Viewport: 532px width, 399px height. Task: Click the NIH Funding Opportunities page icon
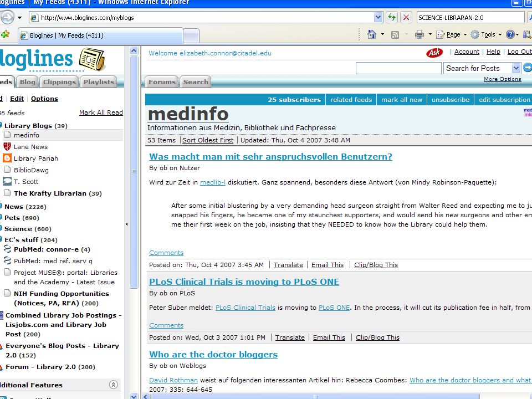point(7,293)
